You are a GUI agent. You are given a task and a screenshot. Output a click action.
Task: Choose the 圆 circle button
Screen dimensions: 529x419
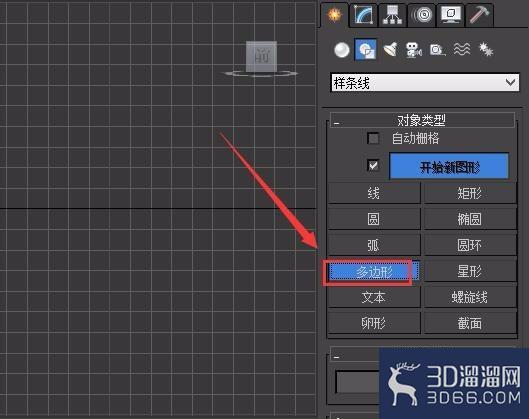tap(374, 219)
